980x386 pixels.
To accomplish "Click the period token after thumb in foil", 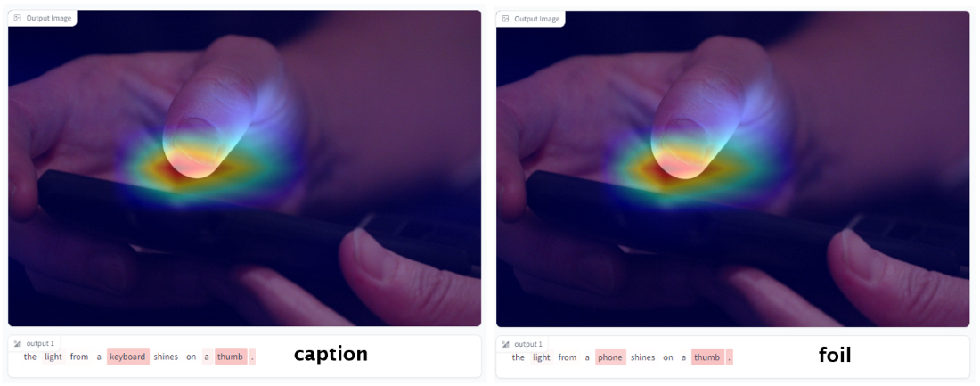I will (x=730, y=357).
